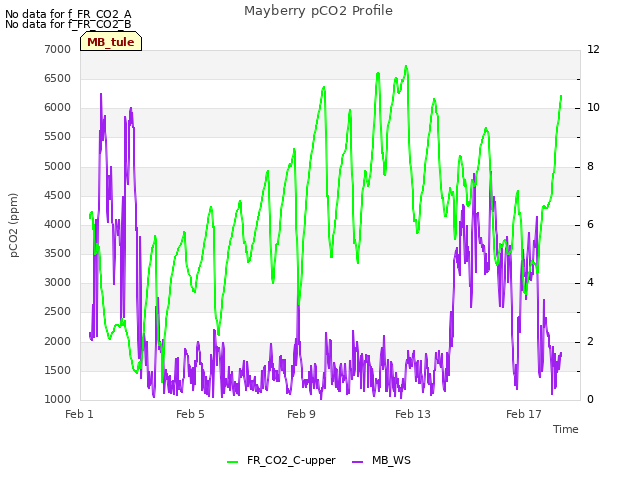Click the 0 right-axis value

point(590,400)
